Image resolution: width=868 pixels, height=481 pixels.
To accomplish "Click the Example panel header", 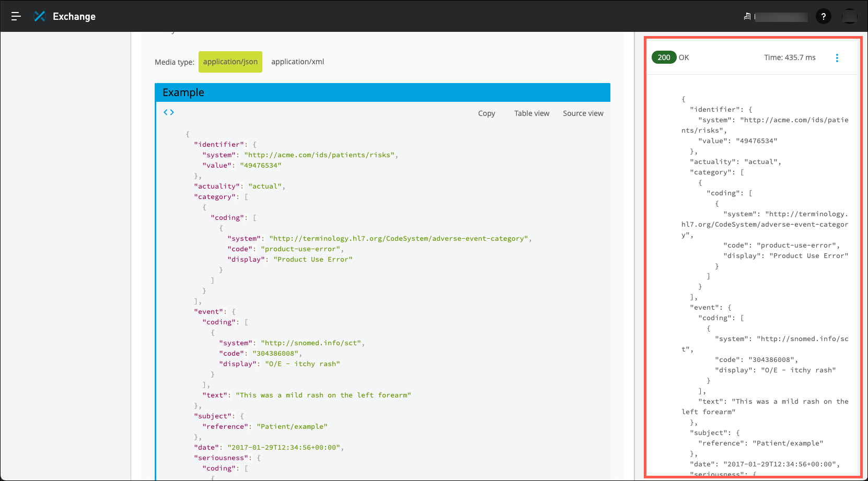I will pyautogui.click(x=383, y=92).
